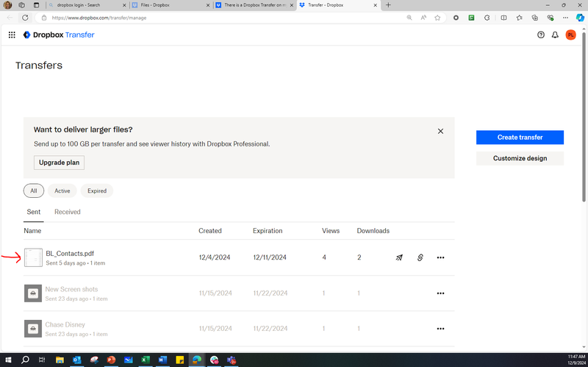Open PowerPoint from the taskbar
The image size is (588, 367).
(111, 360)
